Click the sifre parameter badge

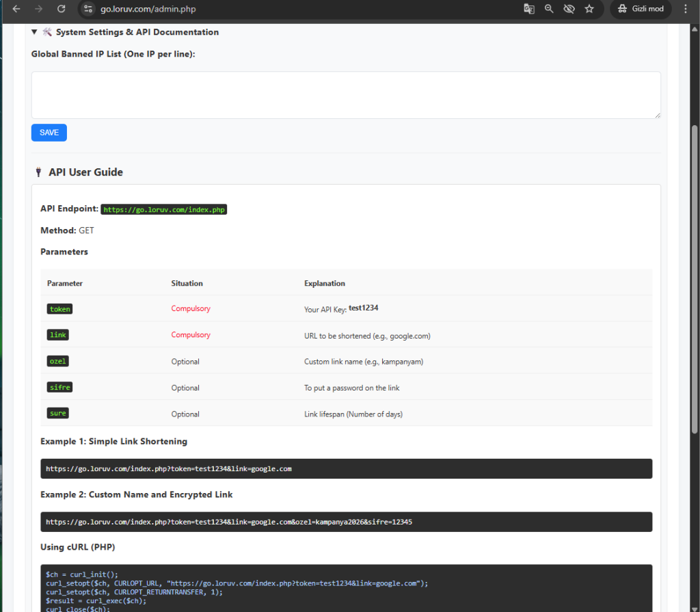click(60, 388)
